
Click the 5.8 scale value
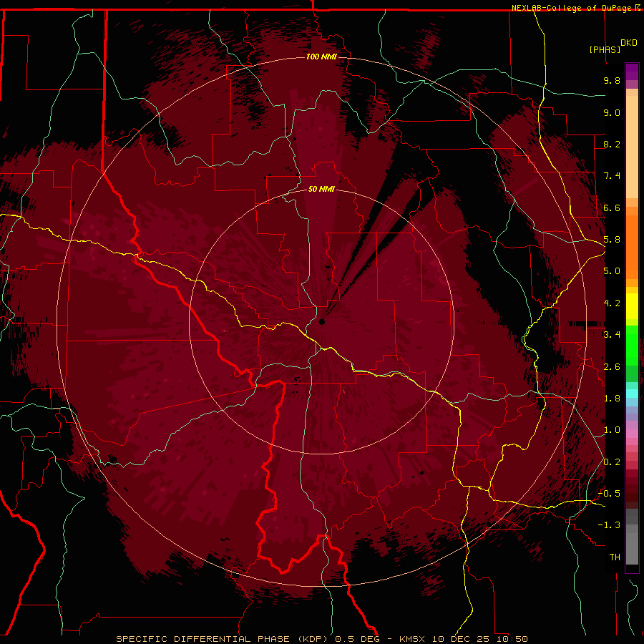[612, 240]
